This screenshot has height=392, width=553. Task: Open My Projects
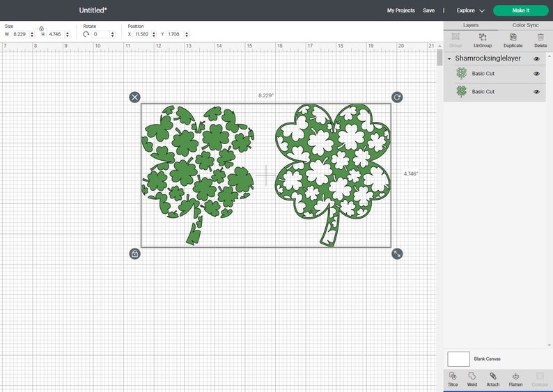400,10
